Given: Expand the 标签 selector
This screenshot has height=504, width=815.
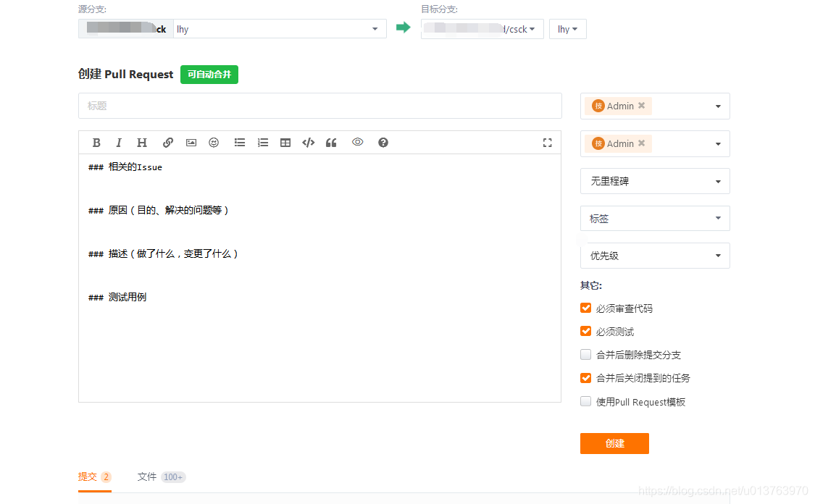Looking at the screenshot, I should point(654,218).
